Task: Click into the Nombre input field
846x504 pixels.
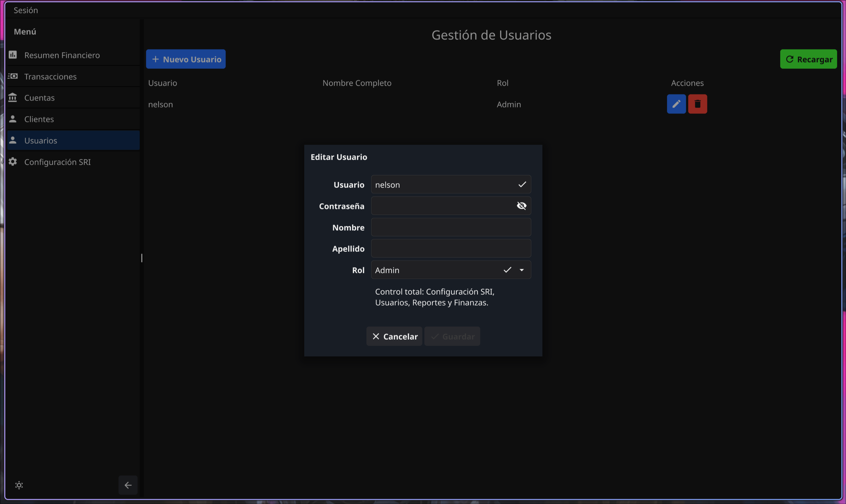Action: pos(451,227)
